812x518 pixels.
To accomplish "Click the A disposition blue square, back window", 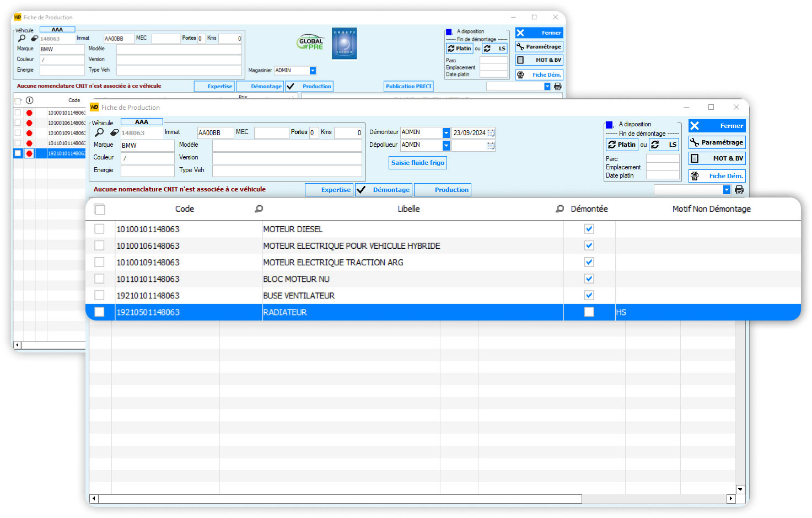I will pyautogui.click(x=449, y=32).
